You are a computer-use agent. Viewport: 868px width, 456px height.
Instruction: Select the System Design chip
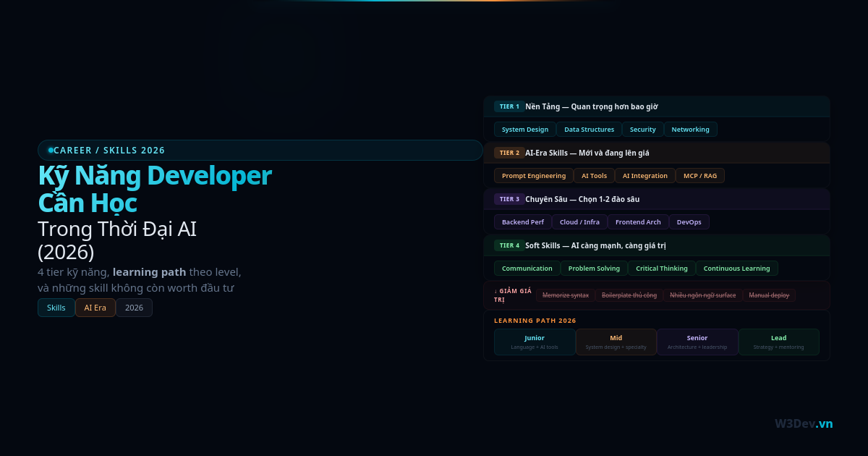[x=524, y=130]
